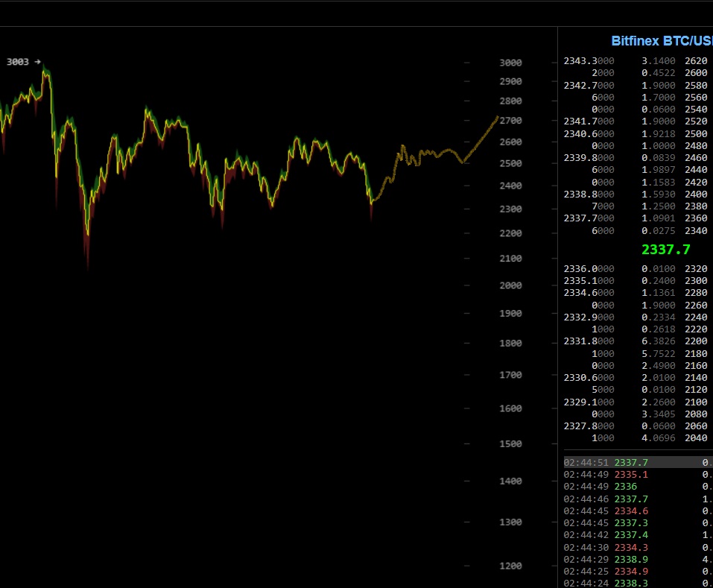Click bid price 2335.1000 in order book
713x588 pixels.
pyautogui.click(x=589, y=280)
